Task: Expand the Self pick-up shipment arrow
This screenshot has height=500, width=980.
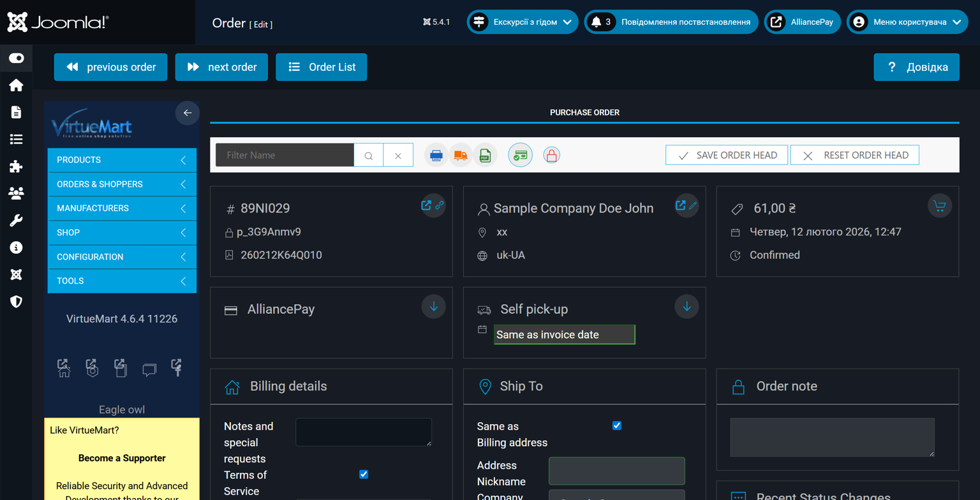Action: click(687, 307)
